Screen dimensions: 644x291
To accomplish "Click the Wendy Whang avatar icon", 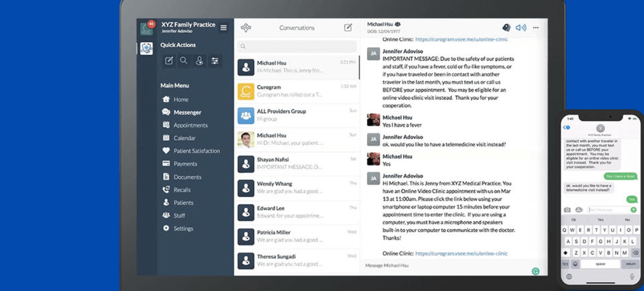I will click(x=246, y=188).
